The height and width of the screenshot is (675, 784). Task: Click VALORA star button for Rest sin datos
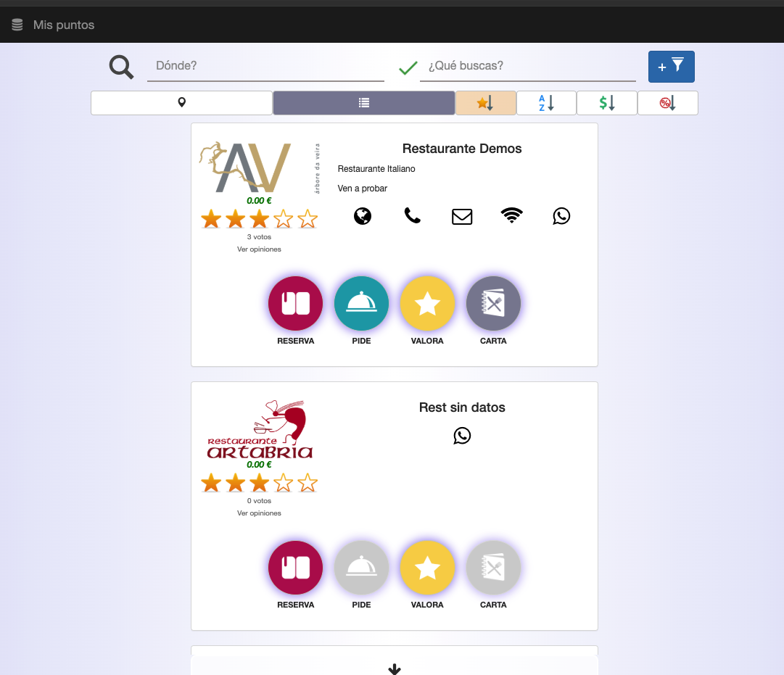click(427, 568)
